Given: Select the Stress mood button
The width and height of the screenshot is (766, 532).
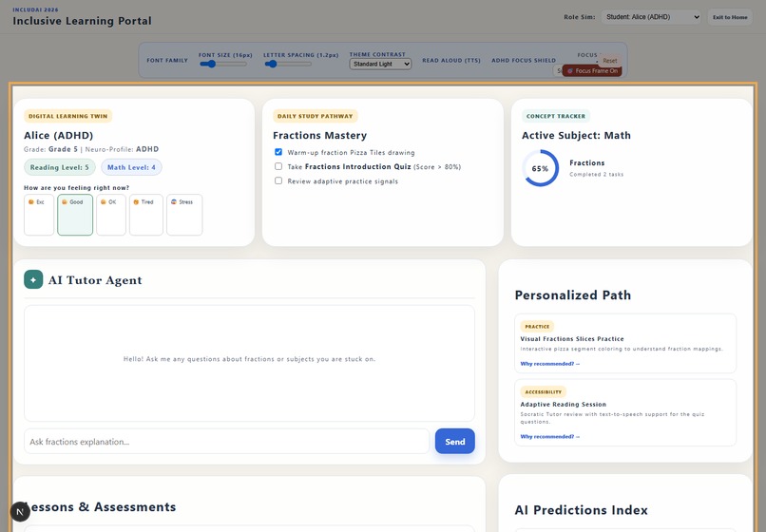Looking at the screenshot, I should [184, 215].
